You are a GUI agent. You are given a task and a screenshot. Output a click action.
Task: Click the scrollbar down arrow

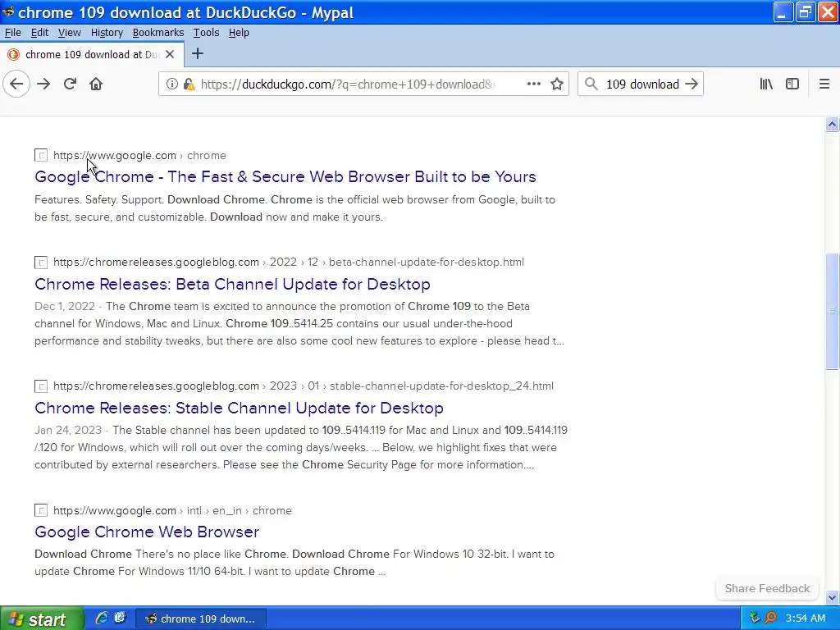click(832, 596)
